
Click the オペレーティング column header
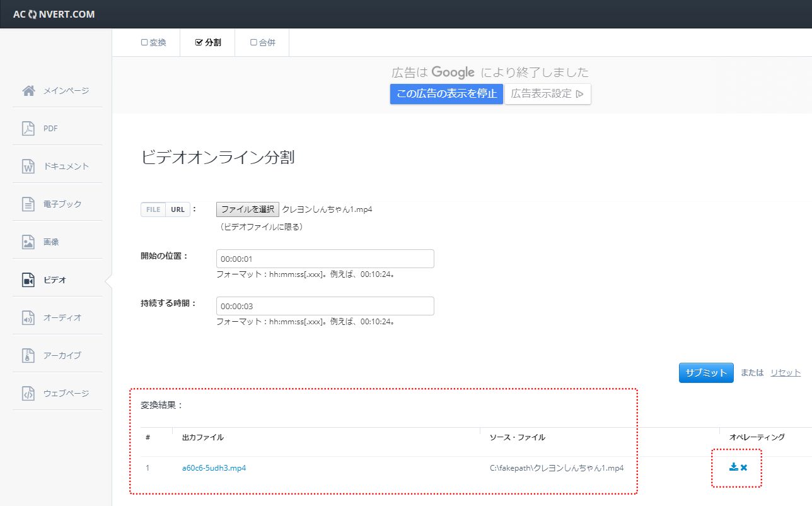pos(757,437)
